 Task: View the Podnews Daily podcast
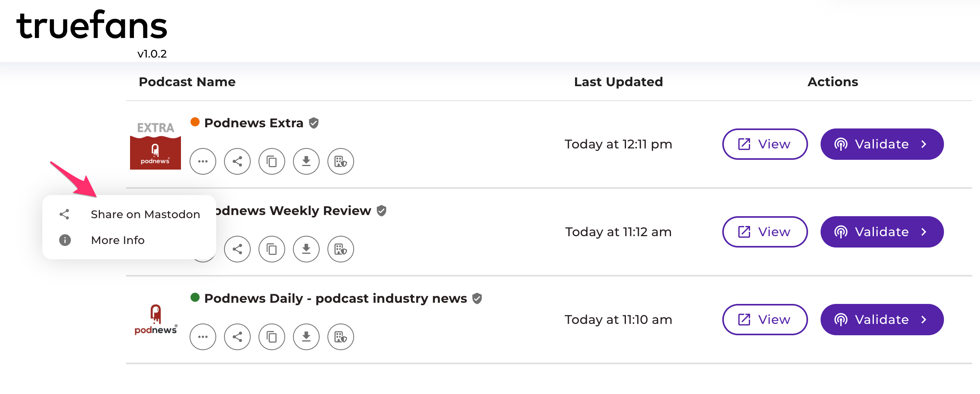[x=765, y=320]
